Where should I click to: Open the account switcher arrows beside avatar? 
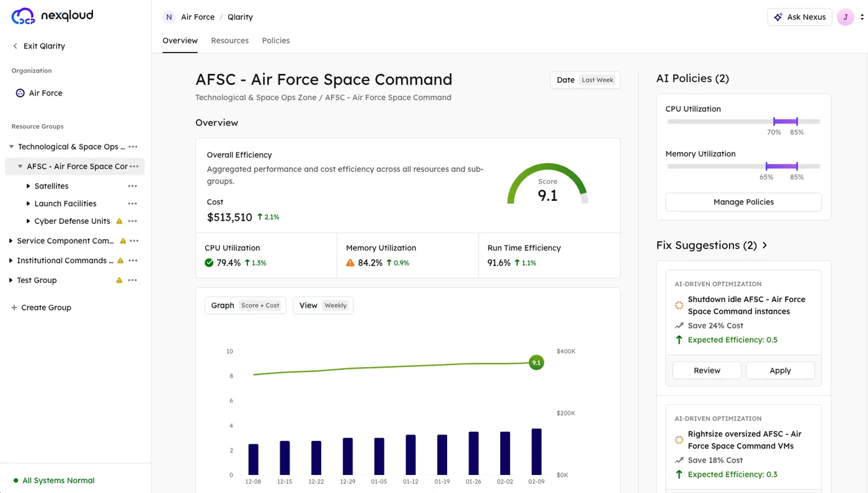pyautogui.click(x=862, y=17)
